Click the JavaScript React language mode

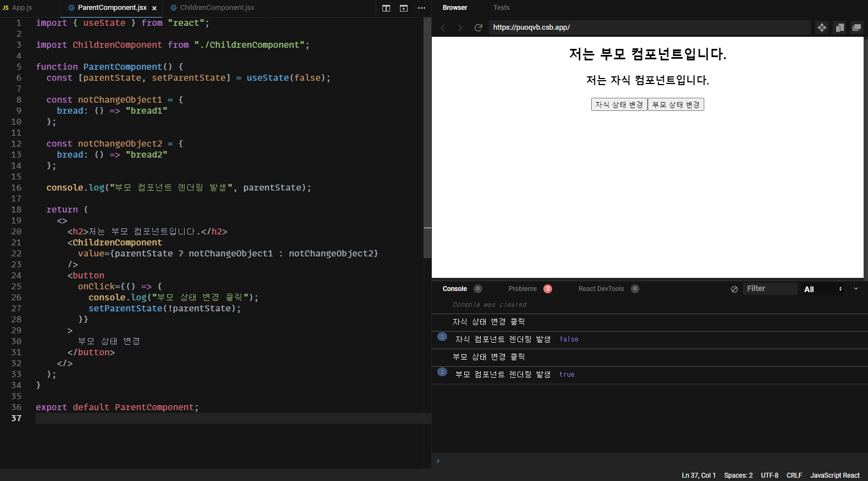pyautogui.click(x=835, y=476)
